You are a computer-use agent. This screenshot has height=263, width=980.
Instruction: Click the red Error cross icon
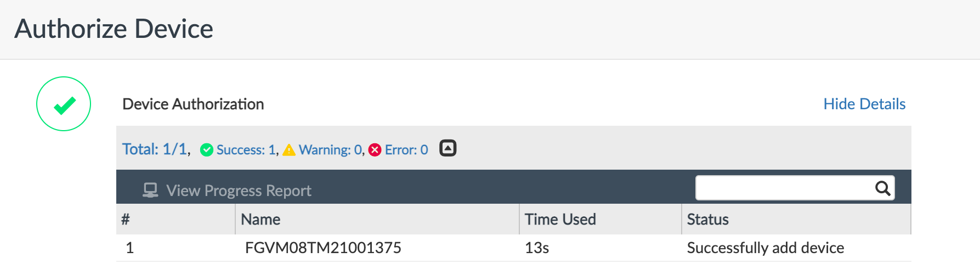[x=375, y=150]
